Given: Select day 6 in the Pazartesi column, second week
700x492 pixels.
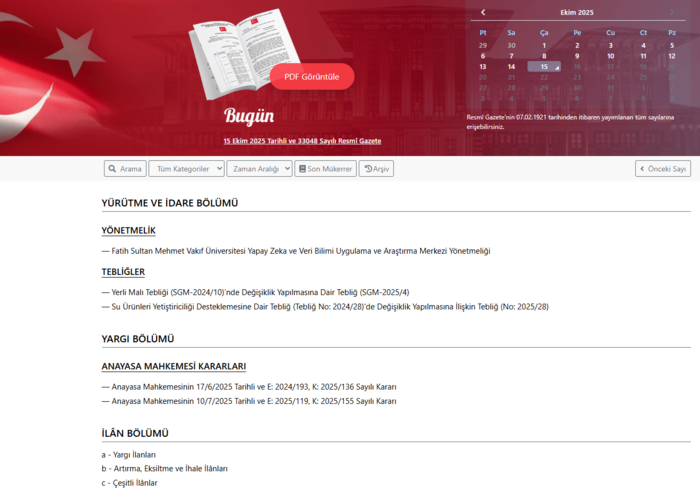Looking at the screenshot, I should click(x=483, y=56).
